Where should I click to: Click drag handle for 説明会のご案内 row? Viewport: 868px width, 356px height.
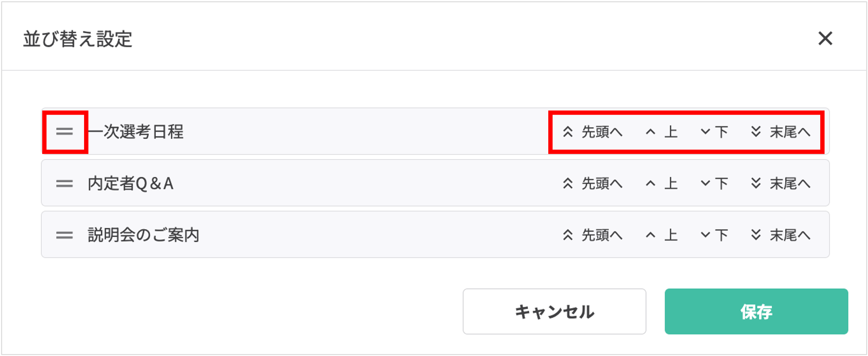[x=64, y=235]
